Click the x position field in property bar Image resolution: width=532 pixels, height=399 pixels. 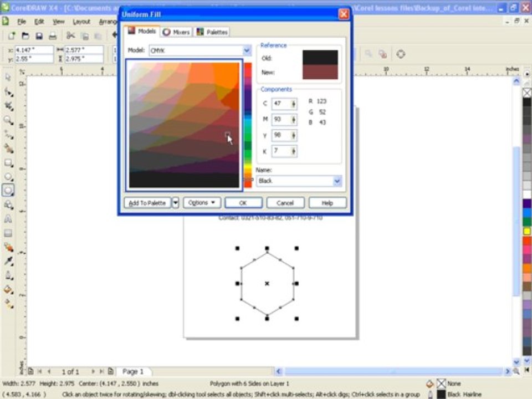click(x=34, y=50)
